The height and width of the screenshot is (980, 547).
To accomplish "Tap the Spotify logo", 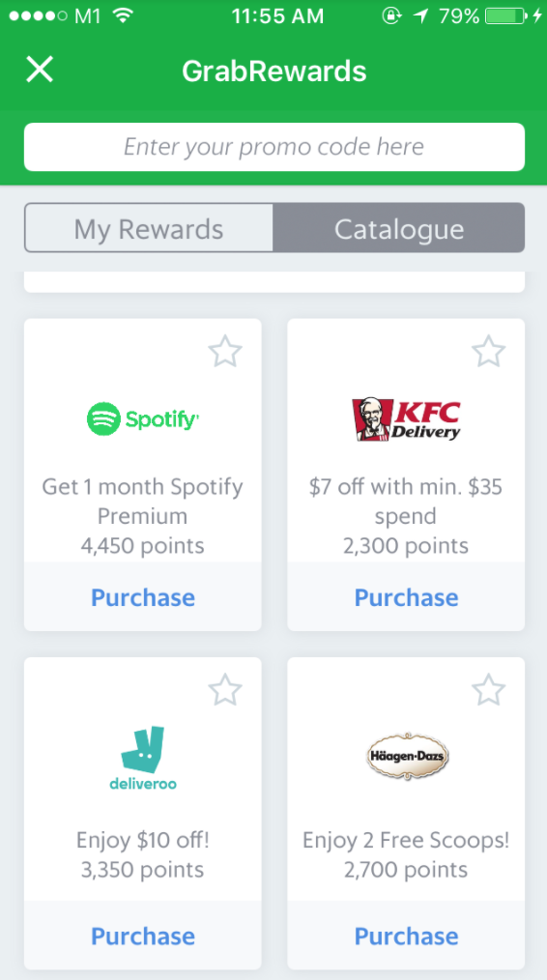I will [143, 418].
